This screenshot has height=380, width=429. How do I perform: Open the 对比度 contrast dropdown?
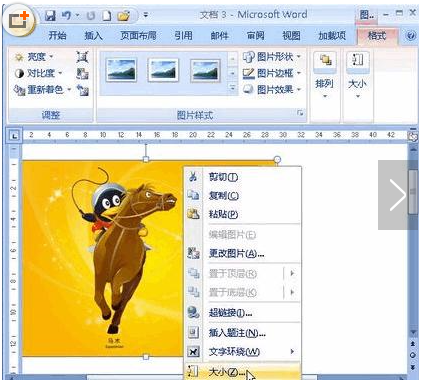point(38,73)
